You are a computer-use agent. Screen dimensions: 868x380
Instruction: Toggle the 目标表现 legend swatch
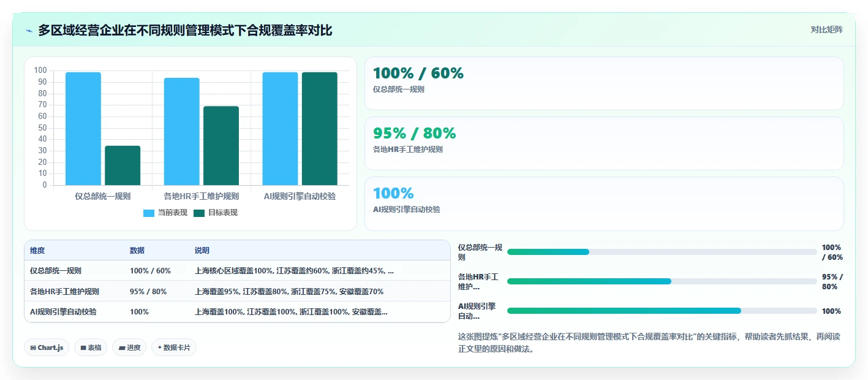(x=199, y=213)
